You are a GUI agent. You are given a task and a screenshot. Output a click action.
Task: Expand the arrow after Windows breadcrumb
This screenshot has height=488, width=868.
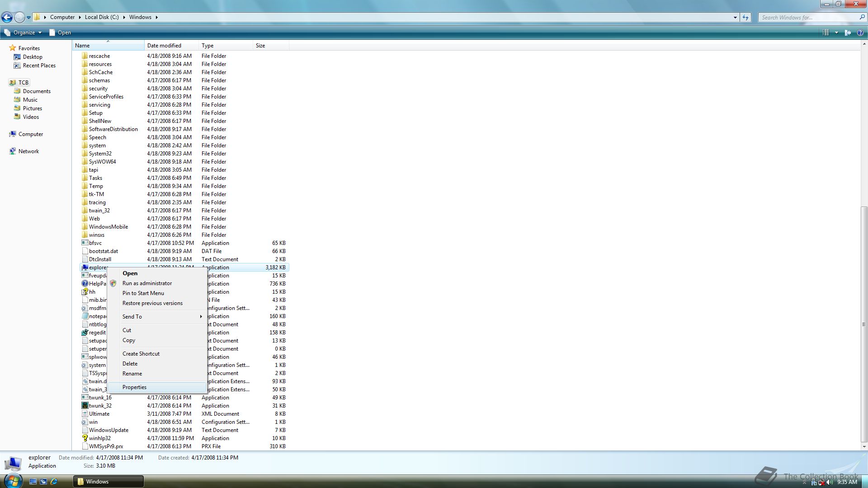156,17
